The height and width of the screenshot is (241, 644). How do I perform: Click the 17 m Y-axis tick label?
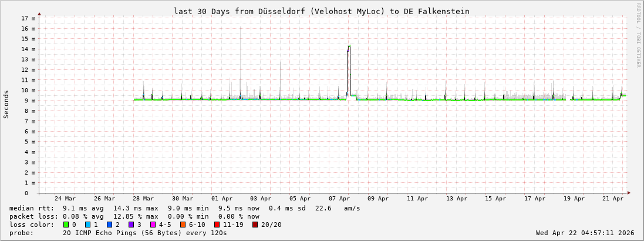pos(28,18)
